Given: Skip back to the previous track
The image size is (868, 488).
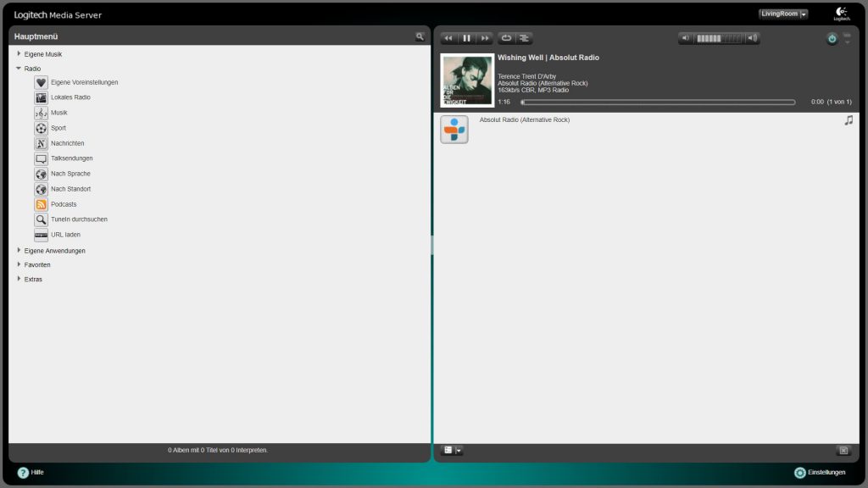Looking at the screenshot, I should (x=448, y=38).
